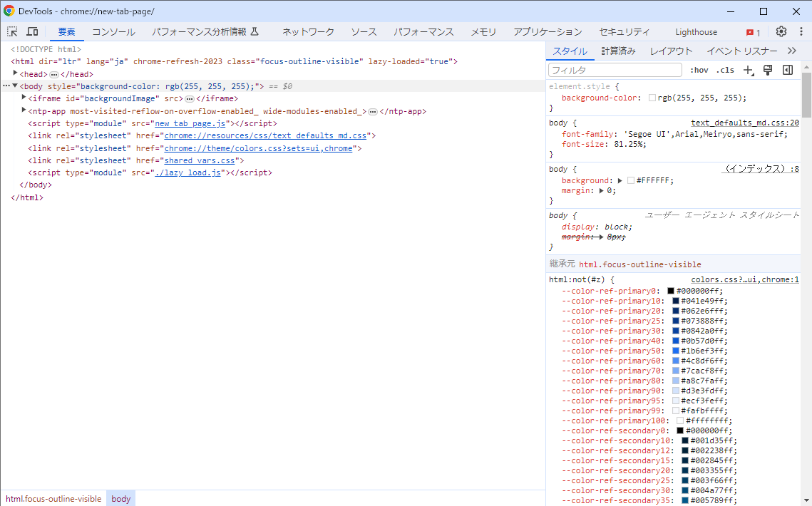812x506 pixels.
Task: Select the closing </html> tag row
Action: coord(27,197)
